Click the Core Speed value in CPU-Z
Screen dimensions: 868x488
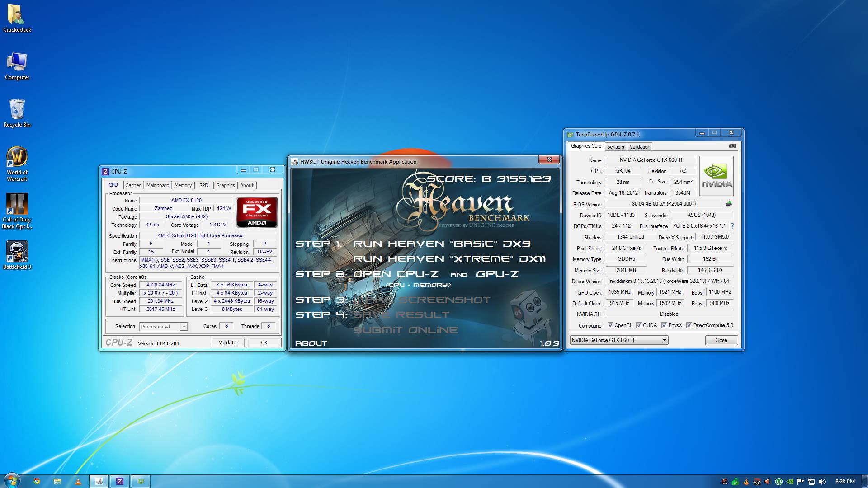click(160, 285)
